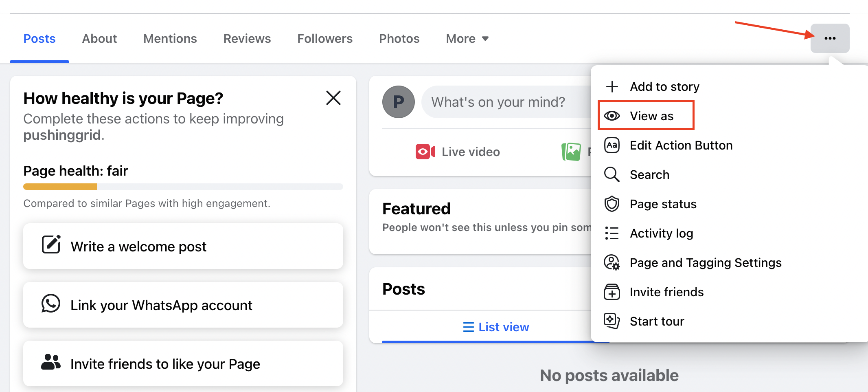
Task: Go to the Followers tab
Action: coord(324,39)
